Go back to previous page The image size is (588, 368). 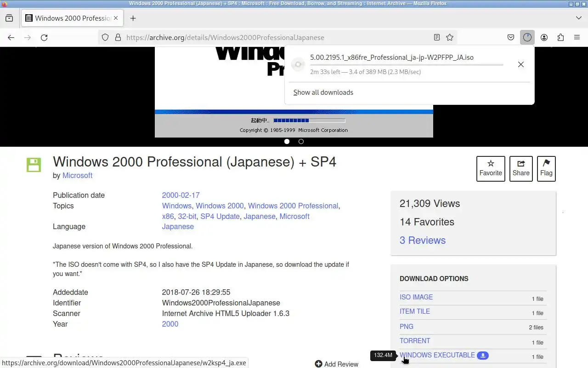point(11,37)
